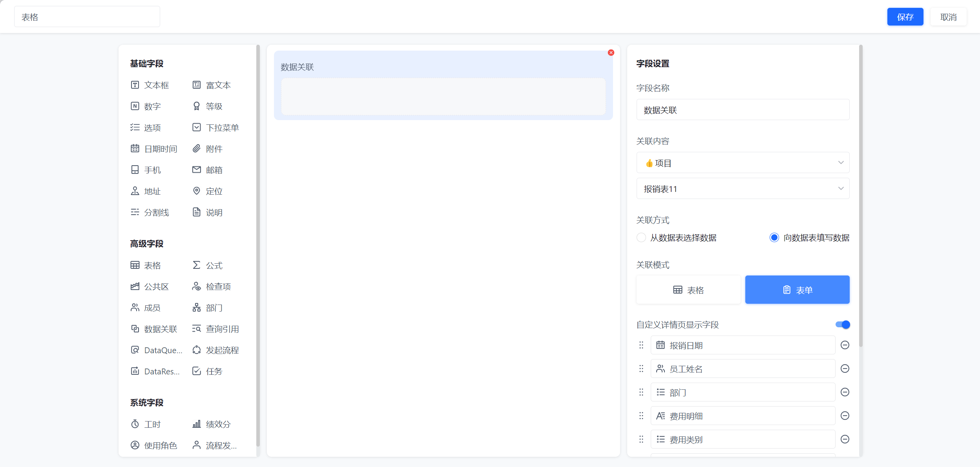Screen dimensions: 980x467
Task: Add the 任务 task field
Action: (x=208, y=371)
